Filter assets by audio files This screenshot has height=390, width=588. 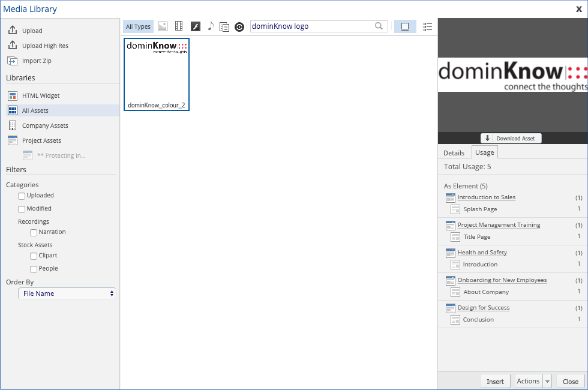(210, 26)
